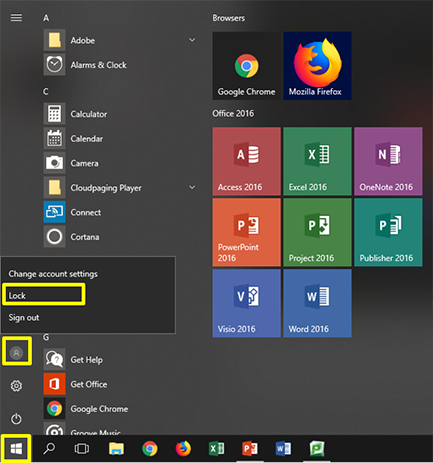Image resolution: width=433 pixels, height=463 pixels.
Task: Click the letter G section header
Action: click(46, 337)
